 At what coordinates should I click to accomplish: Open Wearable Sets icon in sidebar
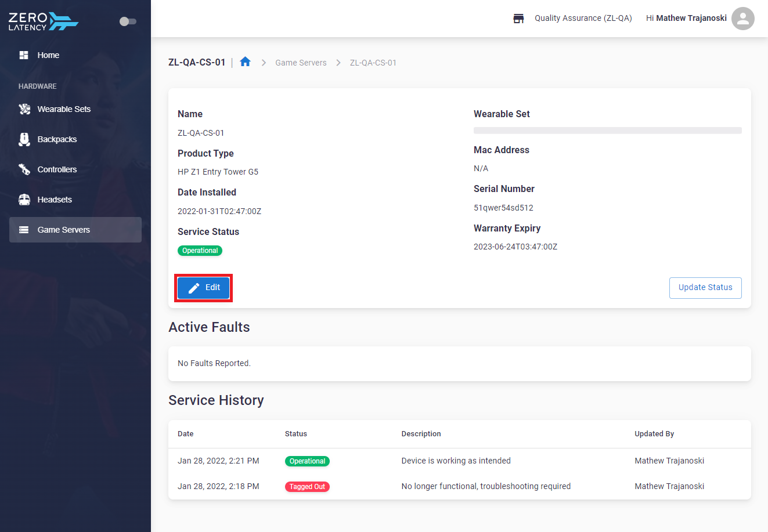point(24,109)
